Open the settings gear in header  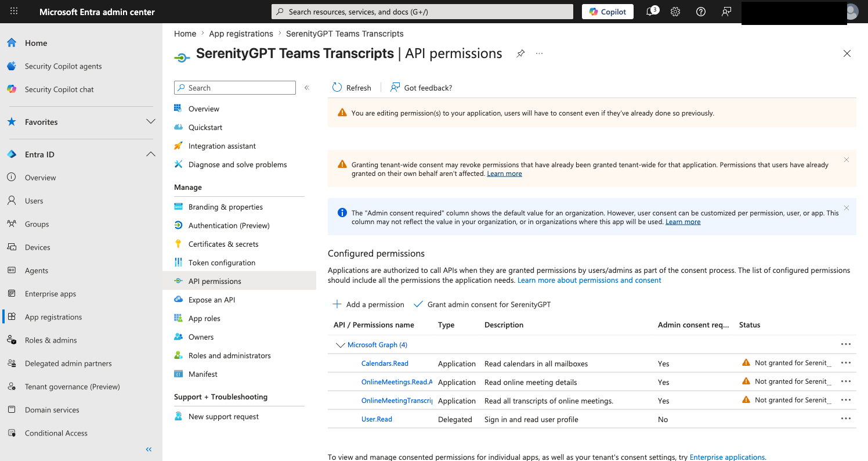pos(675,12)
